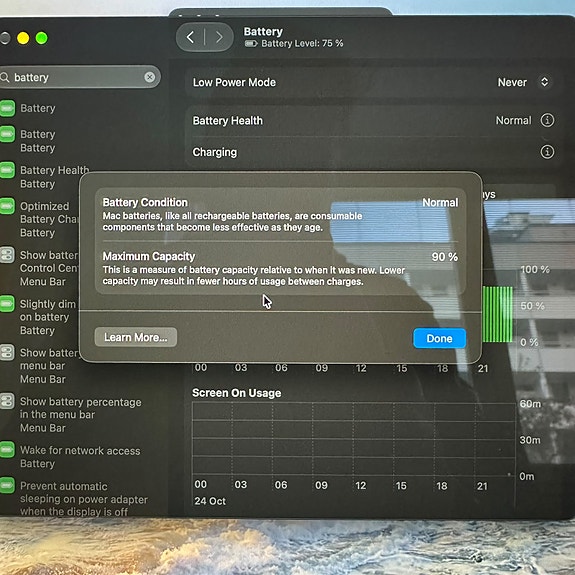Click the Battery Condition Normal value
This screenshot has height=575, width=575.
pyautogui.click(x=440, y=202)
